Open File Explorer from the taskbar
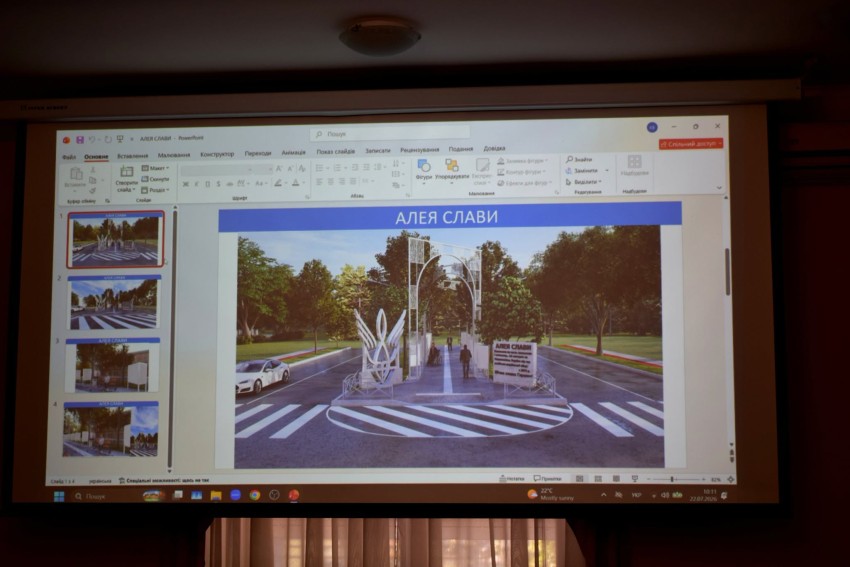 (x=216, y=495)
